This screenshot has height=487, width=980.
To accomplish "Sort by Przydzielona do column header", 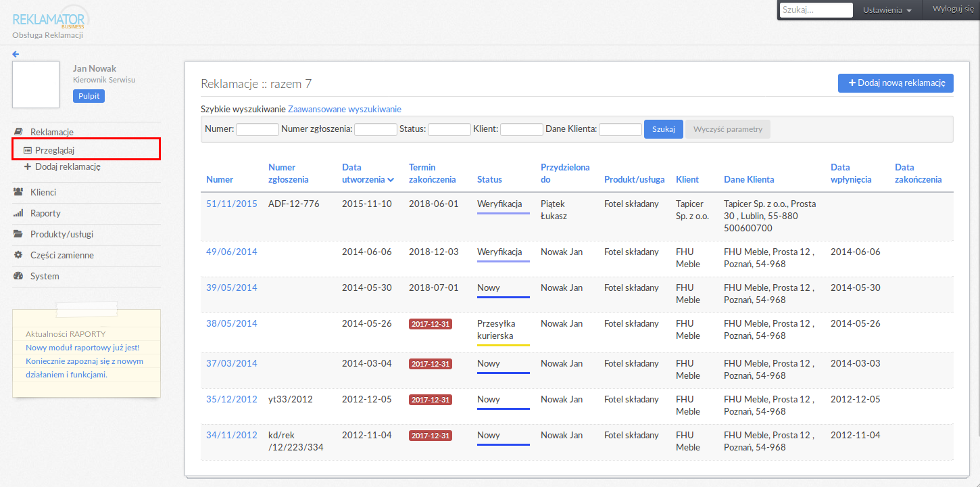I will pos(565,173).
